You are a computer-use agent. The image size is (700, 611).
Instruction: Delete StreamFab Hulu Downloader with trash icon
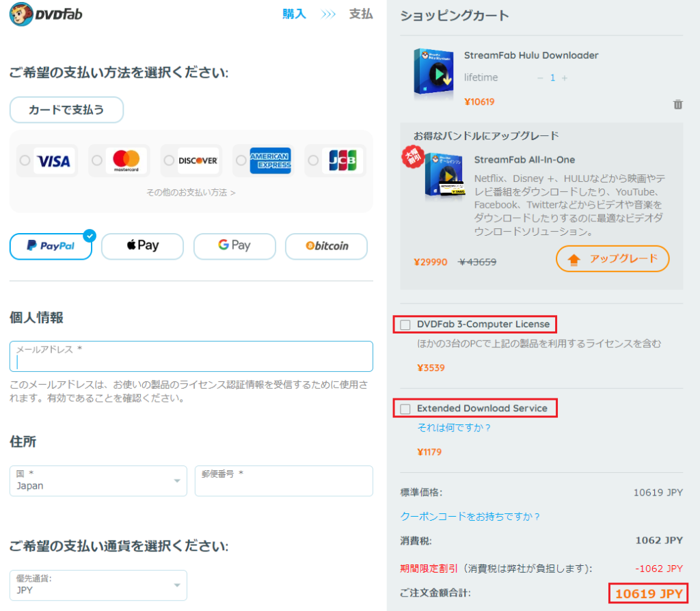click(x=677, y=104)
